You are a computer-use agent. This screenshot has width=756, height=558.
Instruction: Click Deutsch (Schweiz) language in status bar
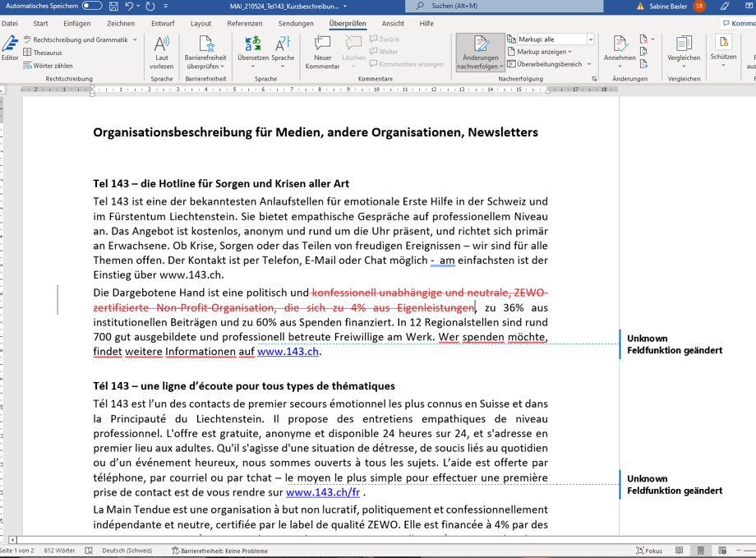(127, 551)
